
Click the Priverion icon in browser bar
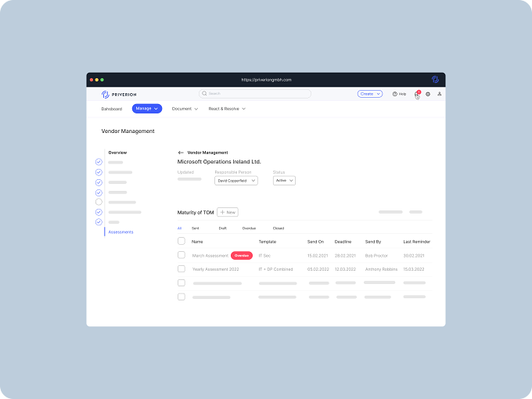435,79
